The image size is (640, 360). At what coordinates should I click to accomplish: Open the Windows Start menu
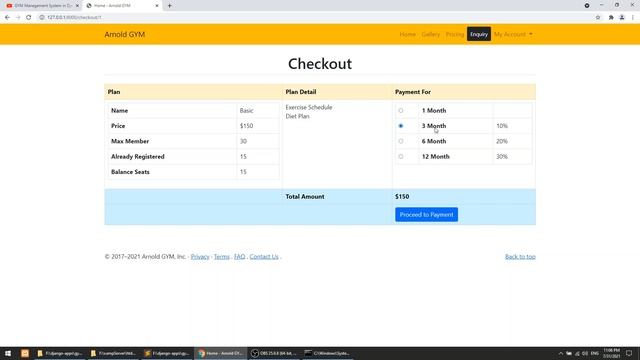[x=8, y=353]
